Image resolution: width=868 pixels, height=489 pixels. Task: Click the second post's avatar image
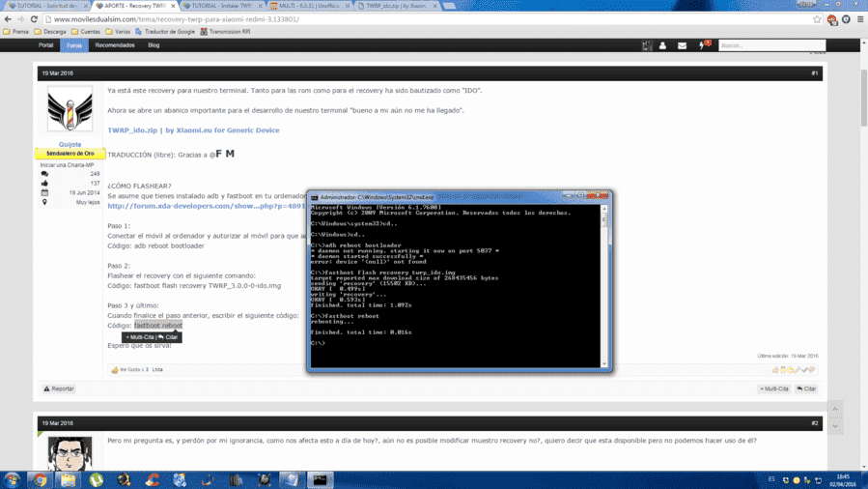point(70,453)
